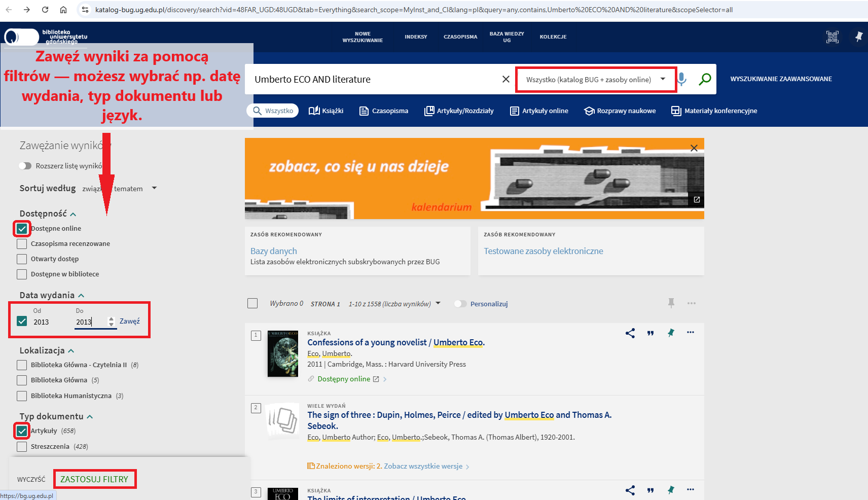Switch to the Książki tab
Screen dimensions: 868x500
326,111
